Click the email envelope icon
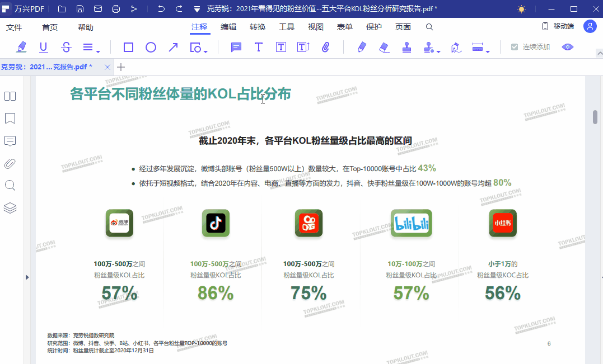 (x=98, y=9)
